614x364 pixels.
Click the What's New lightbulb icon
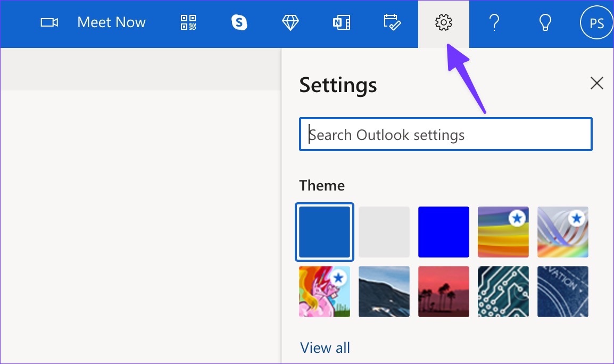pyautogui.click(x=544, y=23)
